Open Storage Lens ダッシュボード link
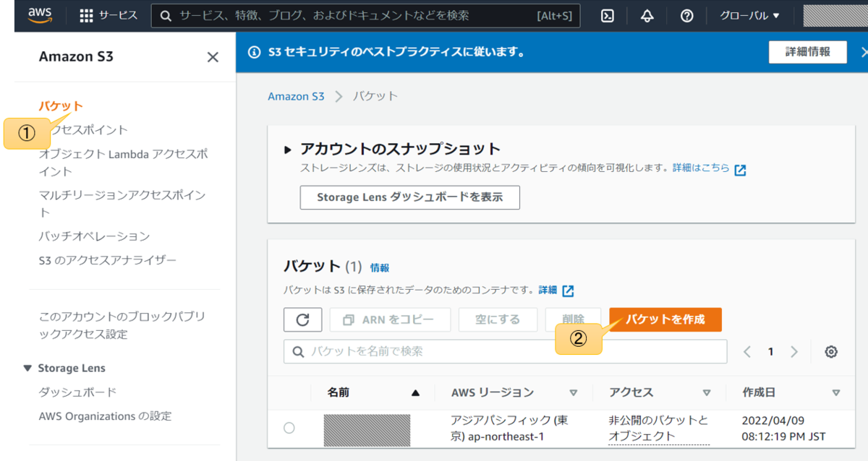This screenshot has width=868, height=461. click(77, 392)
